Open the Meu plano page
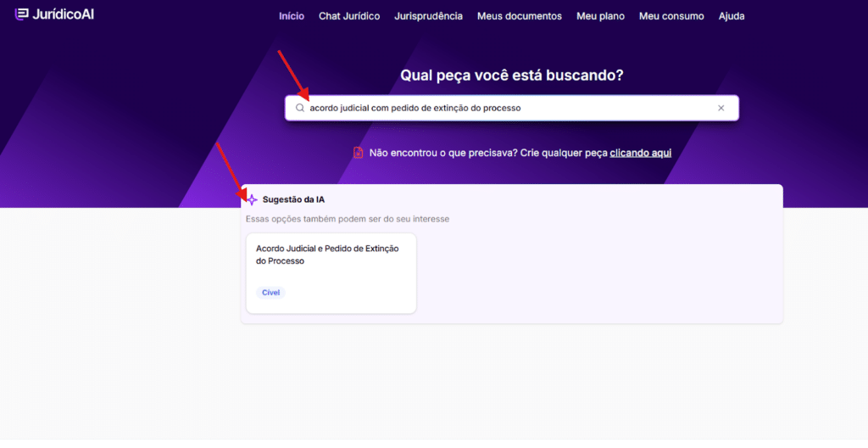Viewport: 868px width, 448px height. tap(600, 16)
